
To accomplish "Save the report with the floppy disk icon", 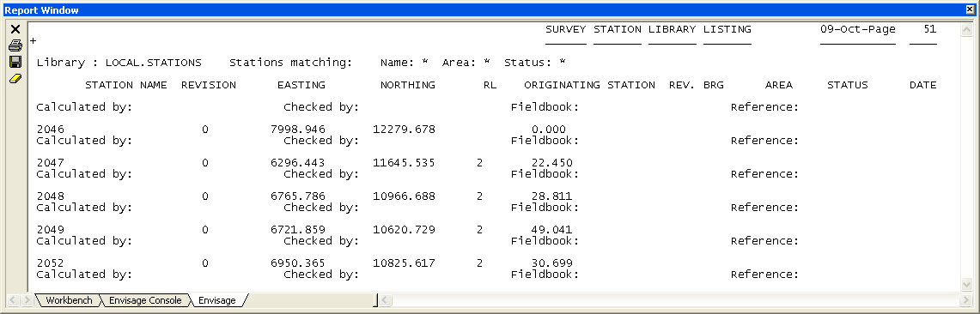I will (x=15, y=62).
